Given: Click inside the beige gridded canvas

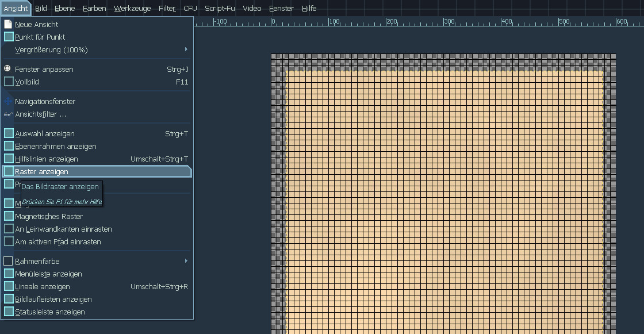Looking at the screenshot, I should (x=443, y=201).
